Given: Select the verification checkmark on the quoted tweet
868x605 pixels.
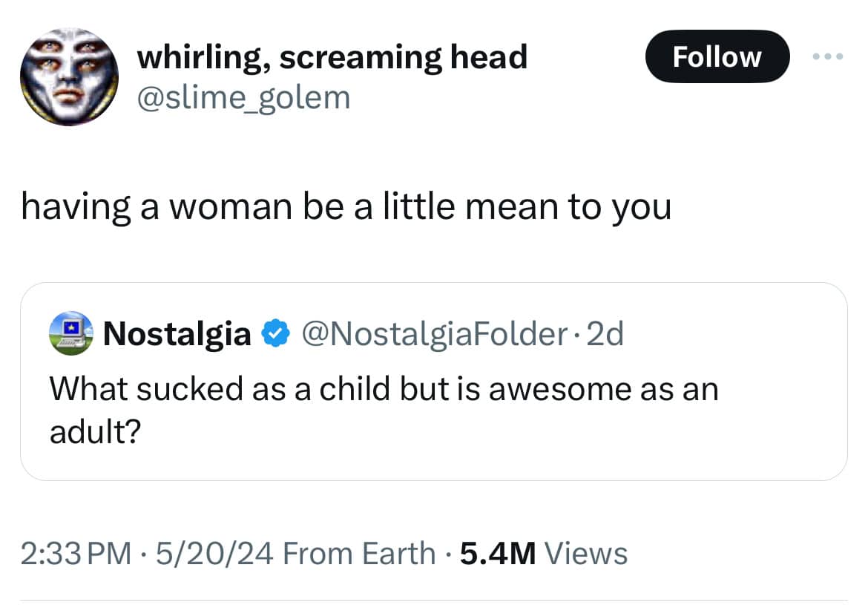Looking at the screenshot, I should click(277, 333).
